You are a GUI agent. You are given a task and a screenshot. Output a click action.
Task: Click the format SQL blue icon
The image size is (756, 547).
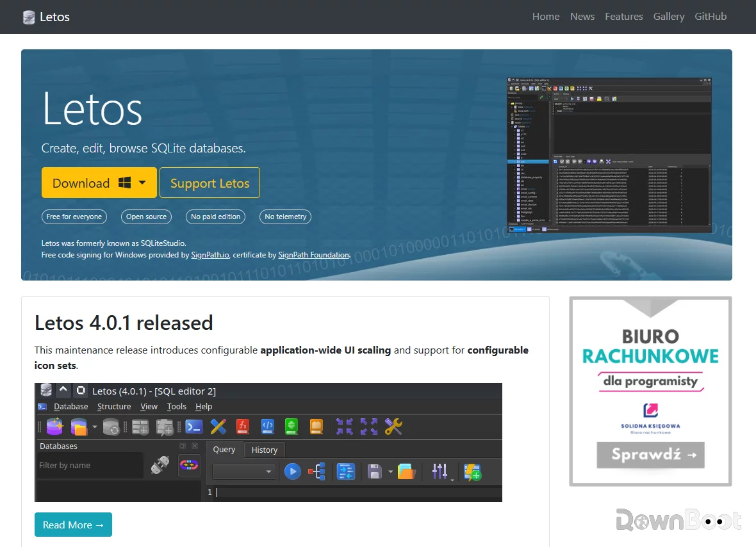(346, 471)
